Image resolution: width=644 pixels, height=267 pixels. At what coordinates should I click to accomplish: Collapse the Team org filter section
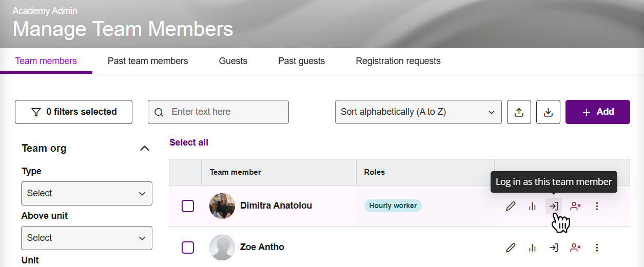pyautogui.click(x=145, y=149)
